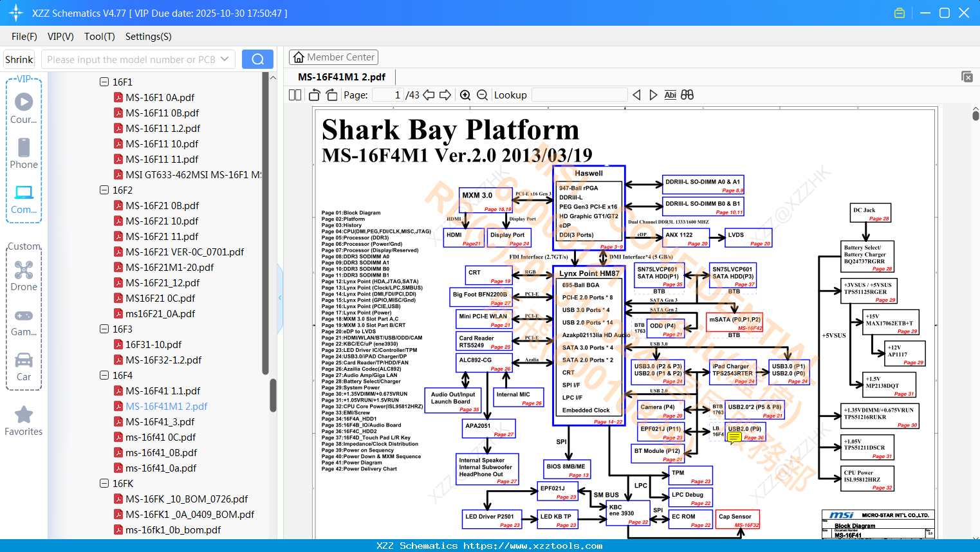The width and height of the screenshot is (980, 552).
Task: Click the binoculars search icon
Action: click(687, 95)
